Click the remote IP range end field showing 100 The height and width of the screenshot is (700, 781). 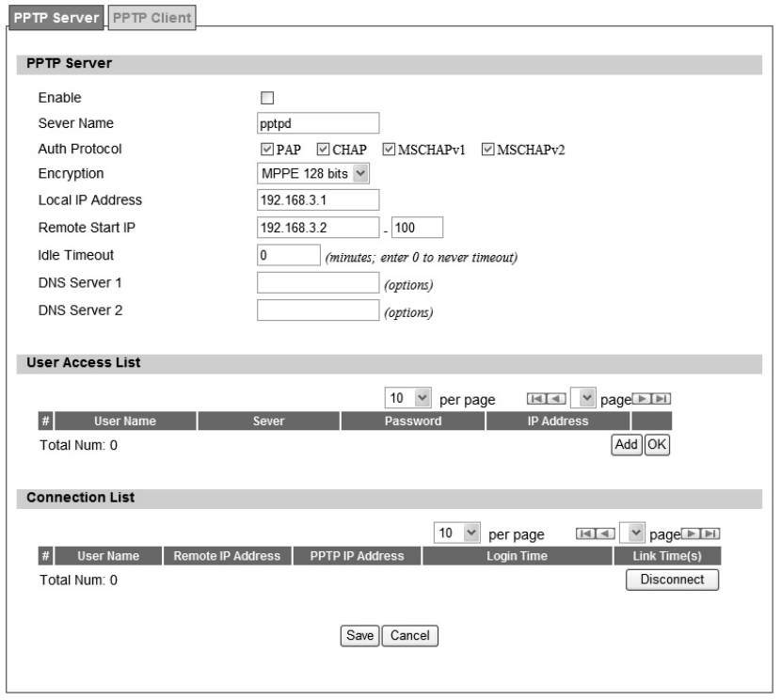tap(418, 228)
